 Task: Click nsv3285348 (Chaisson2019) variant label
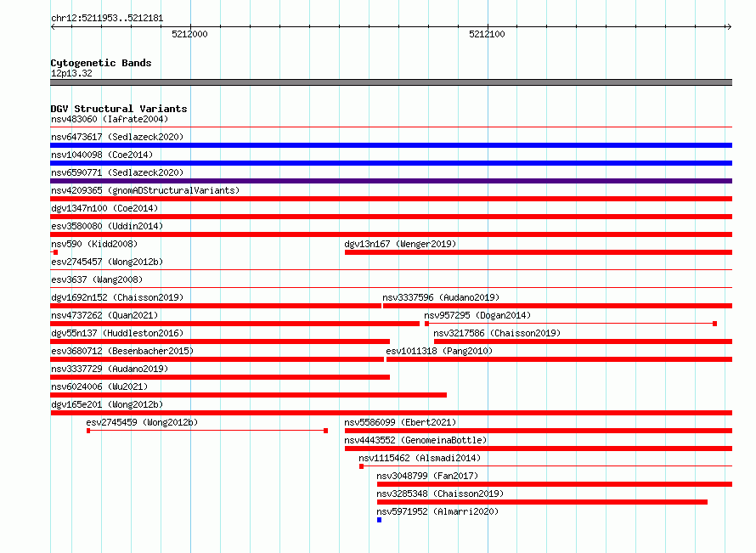click(x=440, y=494)
